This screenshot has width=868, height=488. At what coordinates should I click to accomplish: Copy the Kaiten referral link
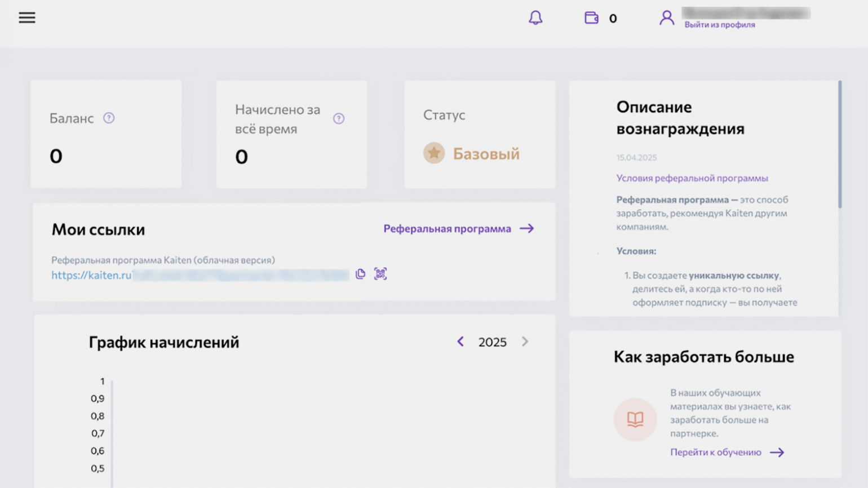[361, 274]
